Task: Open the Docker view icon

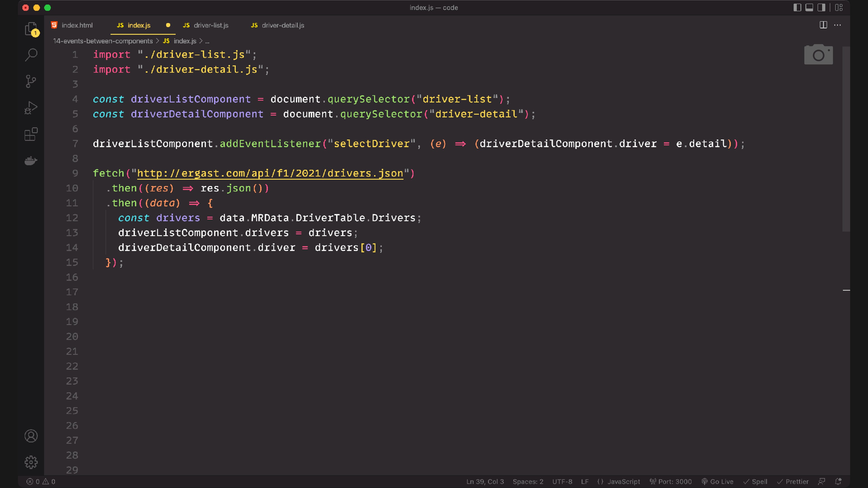Action: coord(31,161)
